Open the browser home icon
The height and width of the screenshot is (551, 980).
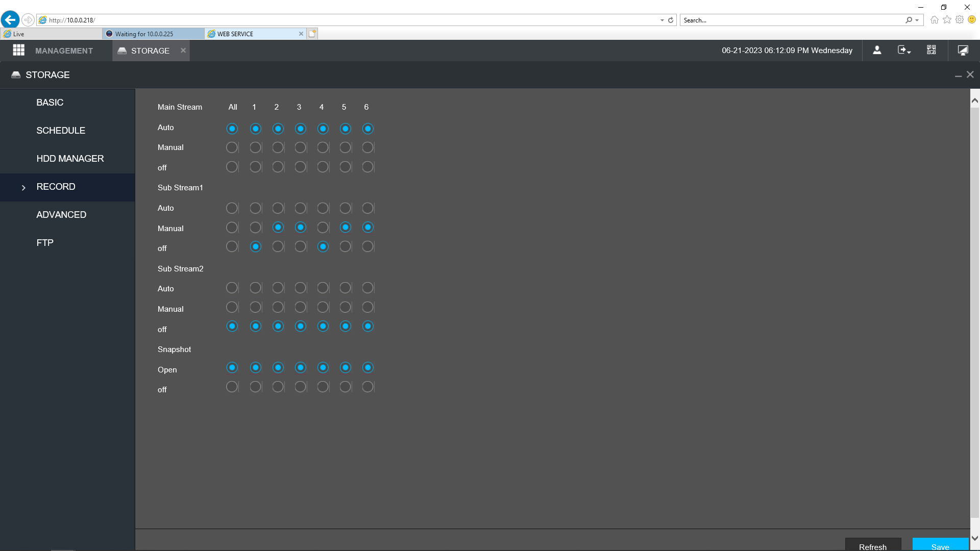point(935,20)
